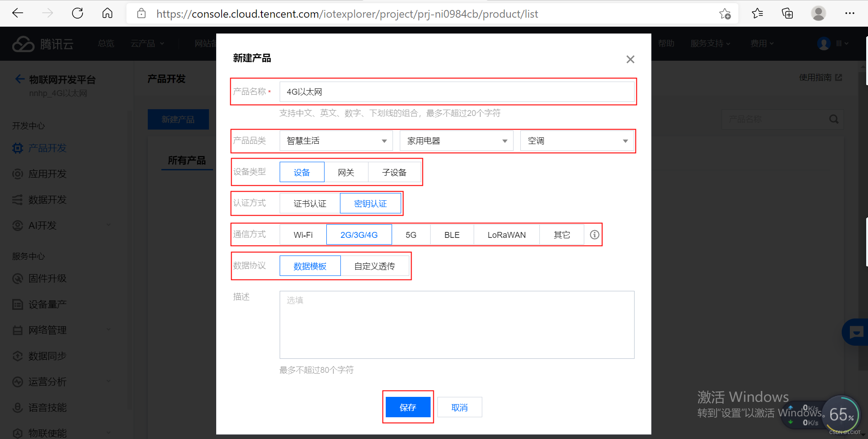Click the 设备量产 sidebar icon
This screenshot has height=439, width=868.
(x=18, y=304)
